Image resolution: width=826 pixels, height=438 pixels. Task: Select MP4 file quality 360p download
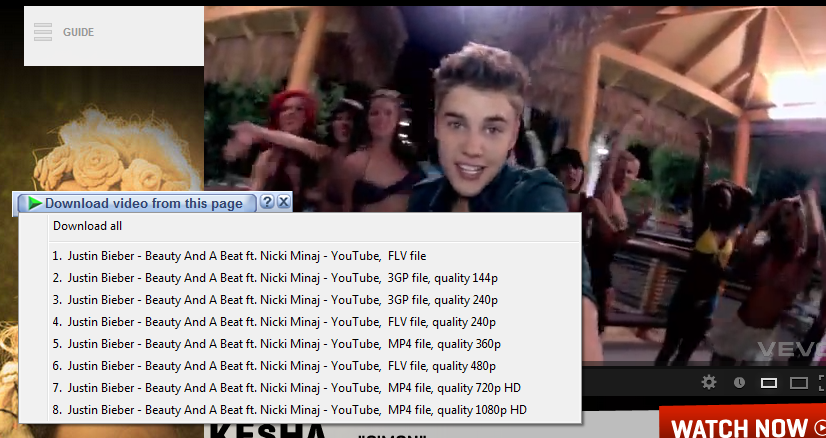300,344
